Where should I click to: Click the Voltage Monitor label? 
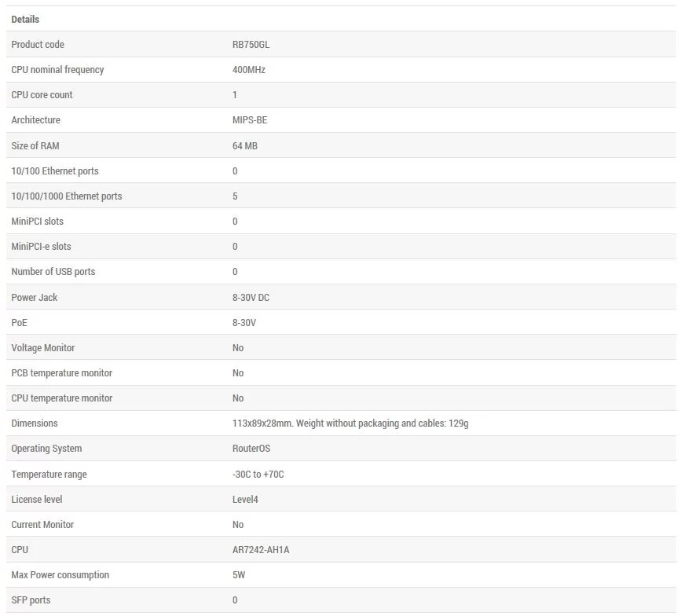42,348
